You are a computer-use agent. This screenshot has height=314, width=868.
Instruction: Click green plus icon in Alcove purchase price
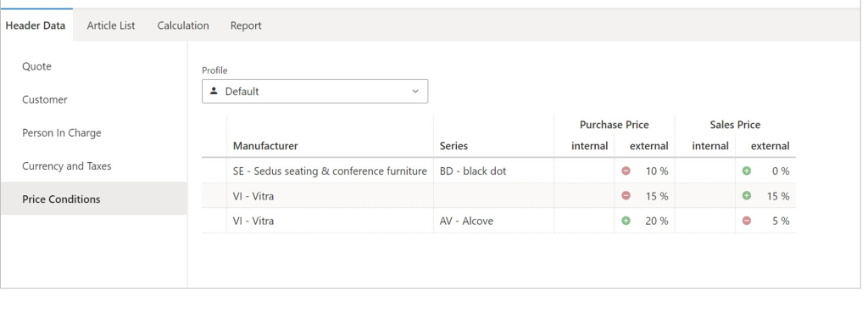tap(626, 221)
